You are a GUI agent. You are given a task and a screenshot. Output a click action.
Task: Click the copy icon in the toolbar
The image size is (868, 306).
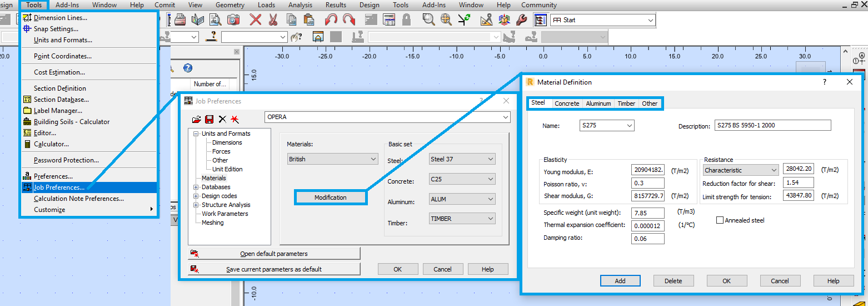point(291,19)
